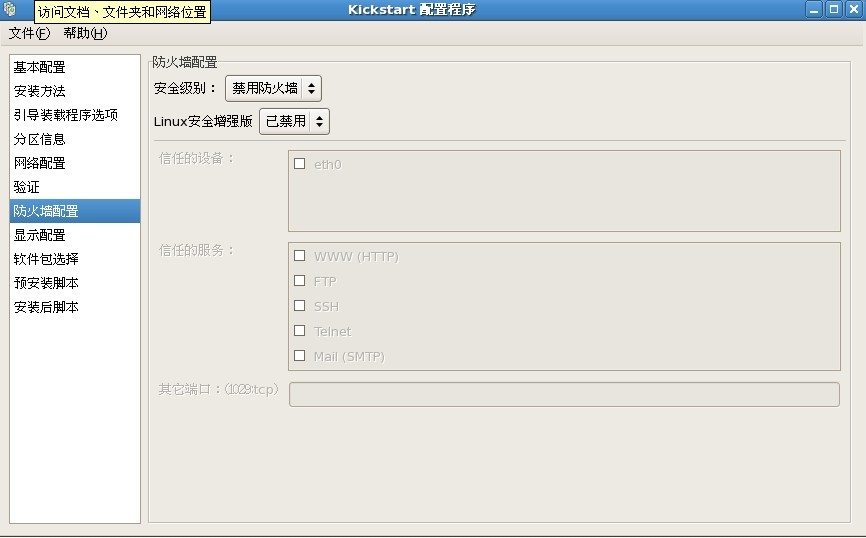Tick the FTP service checkbox
This screenshot has height=538, width=866.
coord(299,281)
